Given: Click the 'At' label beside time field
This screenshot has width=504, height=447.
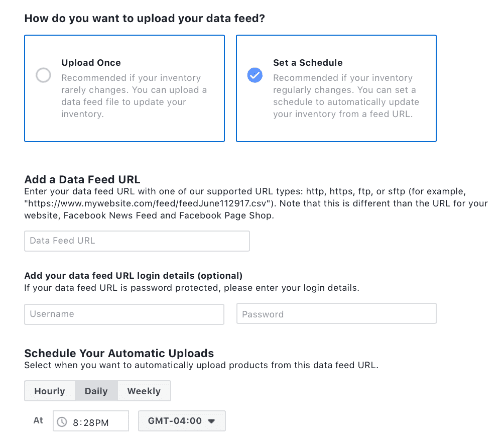Looking at the screenshot, I should pyautogui.click(x=38, y=420).
